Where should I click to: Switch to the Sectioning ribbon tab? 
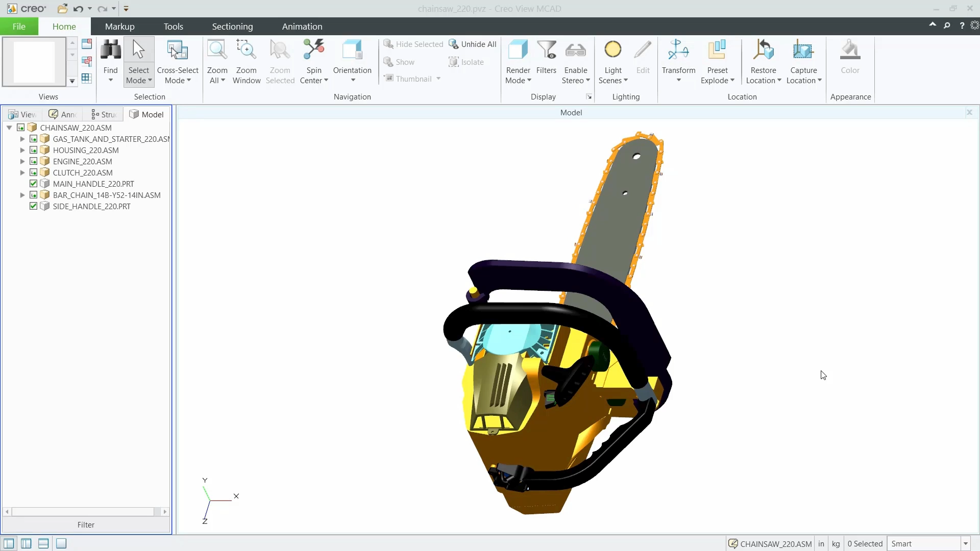click(233, 27)
